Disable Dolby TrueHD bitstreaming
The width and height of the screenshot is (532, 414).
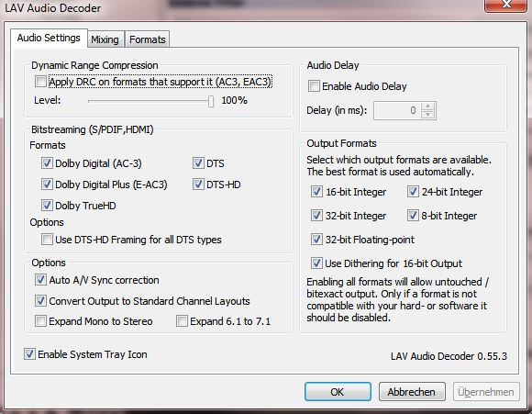pyautogui.click(x=47, y=205)
